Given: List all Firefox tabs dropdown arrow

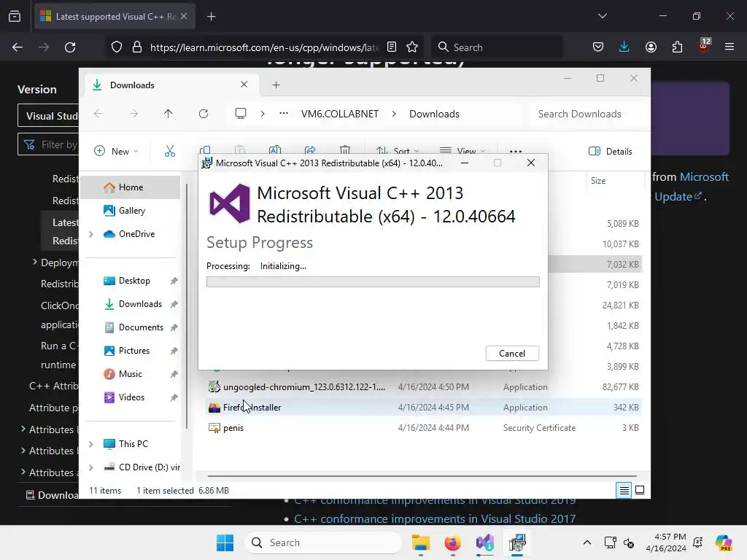Looking at the screenshot, I should point(602,16).
